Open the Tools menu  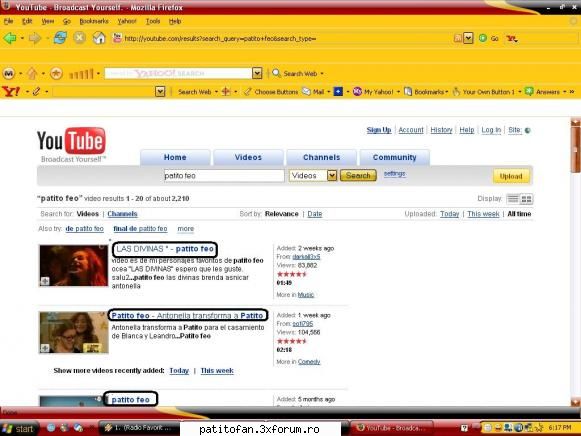tap(153, 21)
